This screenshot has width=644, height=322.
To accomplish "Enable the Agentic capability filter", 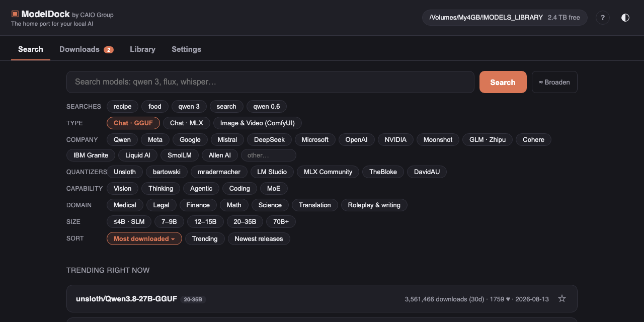I will pyautogui.click(x=201, y=188).
